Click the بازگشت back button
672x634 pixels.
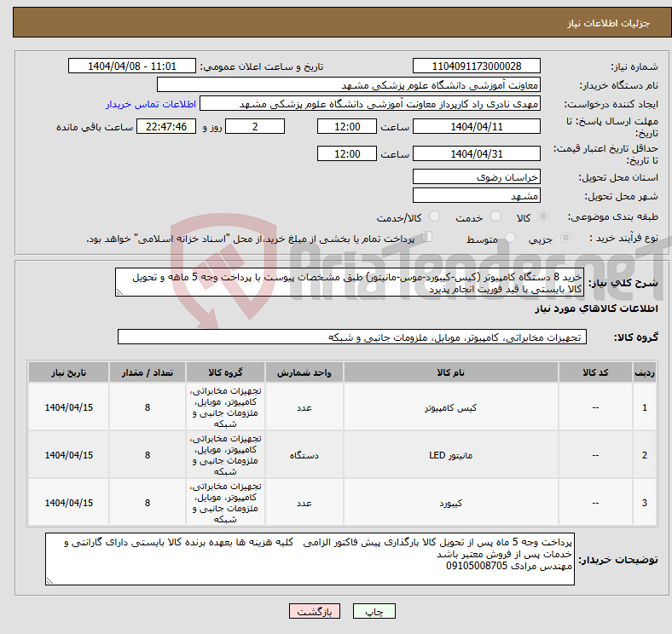[315, 611]
